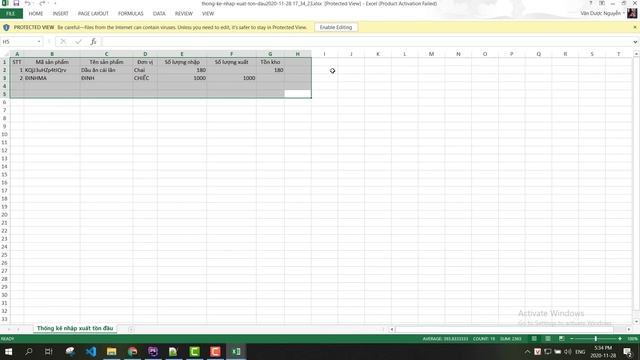Select the CHIẾC cell in row 3

tap(145, 78)
